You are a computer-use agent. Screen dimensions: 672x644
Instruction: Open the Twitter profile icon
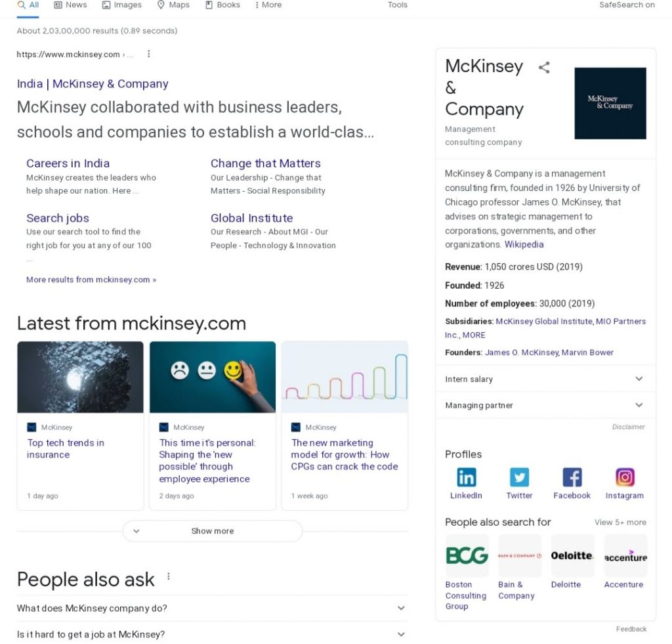point(520,477)
